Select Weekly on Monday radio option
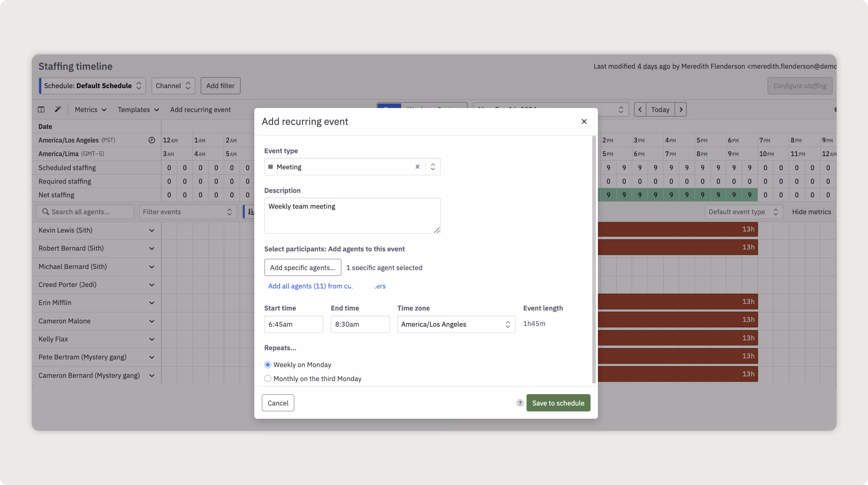 coord(268,365)
